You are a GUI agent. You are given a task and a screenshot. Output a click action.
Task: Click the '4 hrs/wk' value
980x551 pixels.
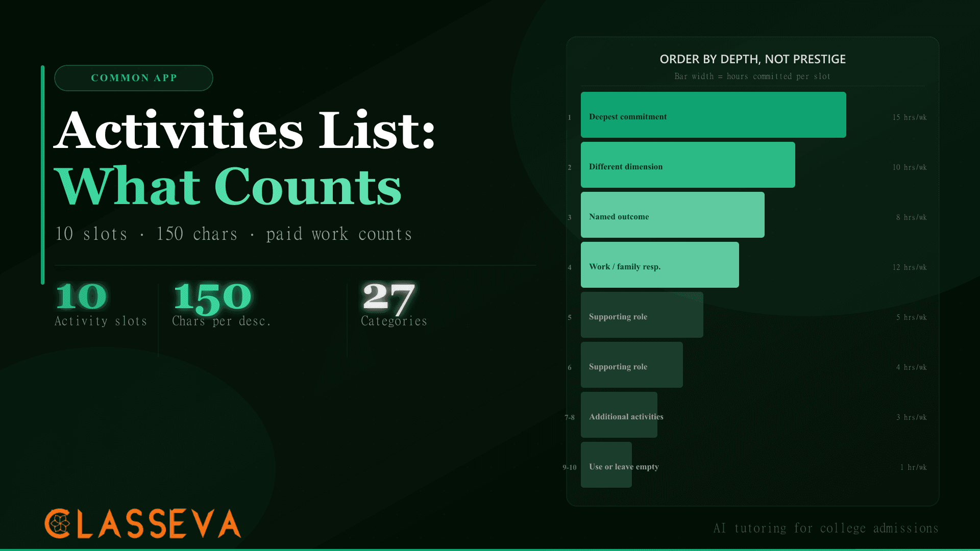[912, 367]
